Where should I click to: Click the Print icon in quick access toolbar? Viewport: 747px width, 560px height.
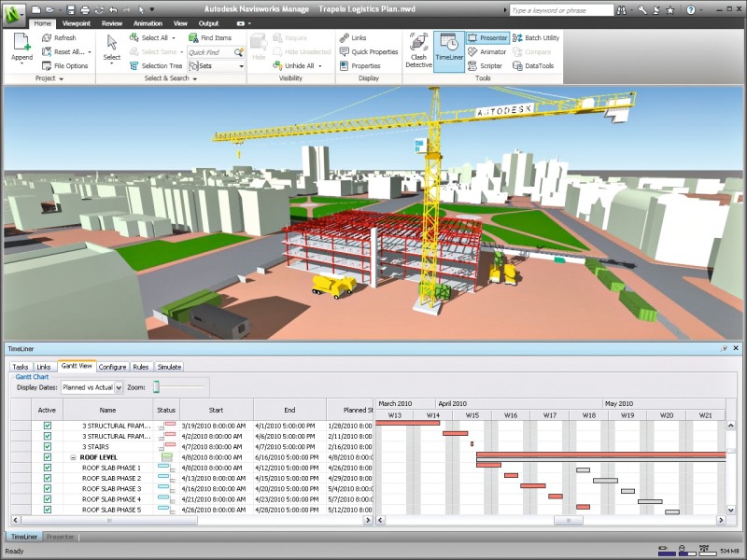click(85, 9)
